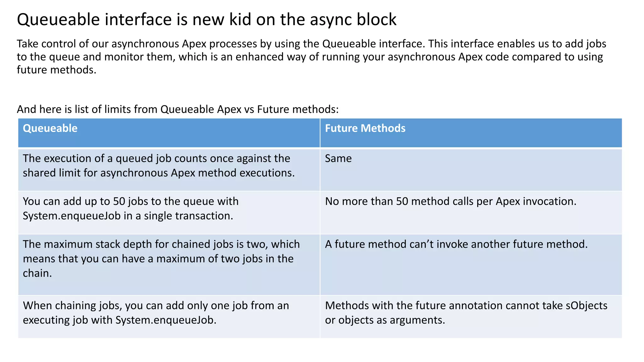This screenshot has height=362, width=644.
Task: Click 'async block' in the slide heading
Action: tap(353, 20)
